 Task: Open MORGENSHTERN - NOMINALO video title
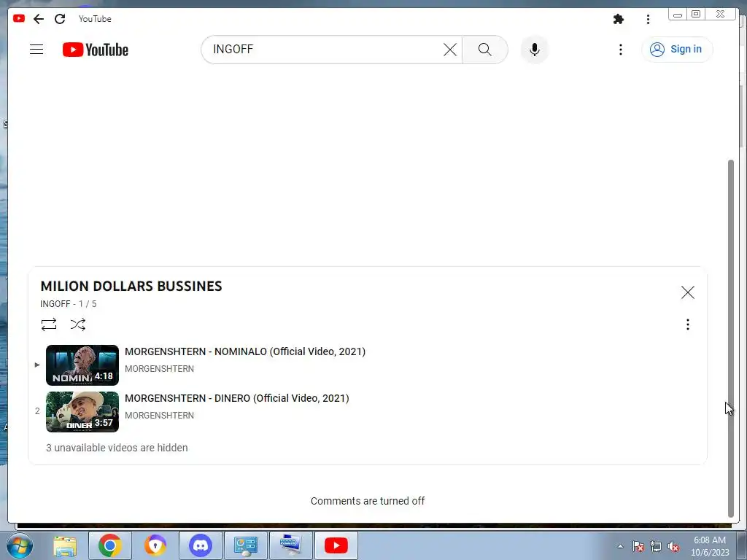[245, 351]
